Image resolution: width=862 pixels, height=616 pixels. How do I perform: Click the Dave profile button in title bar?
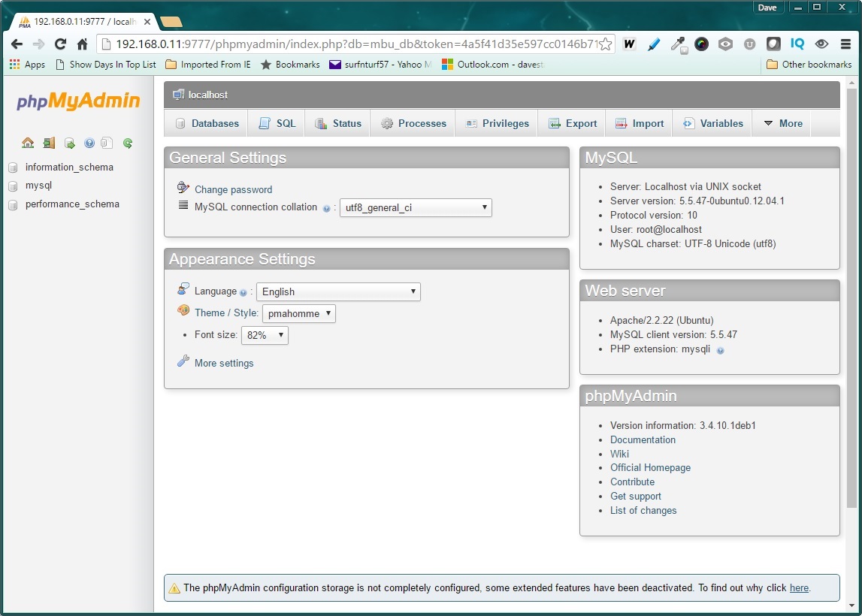coord(767,8)
